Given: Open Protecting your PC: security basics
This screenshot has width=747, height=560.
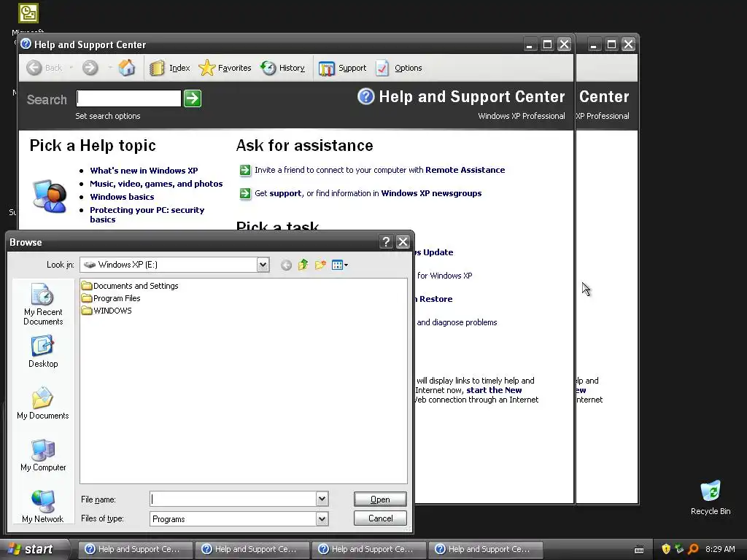Looking at the screenshot, I should point(147,215).
